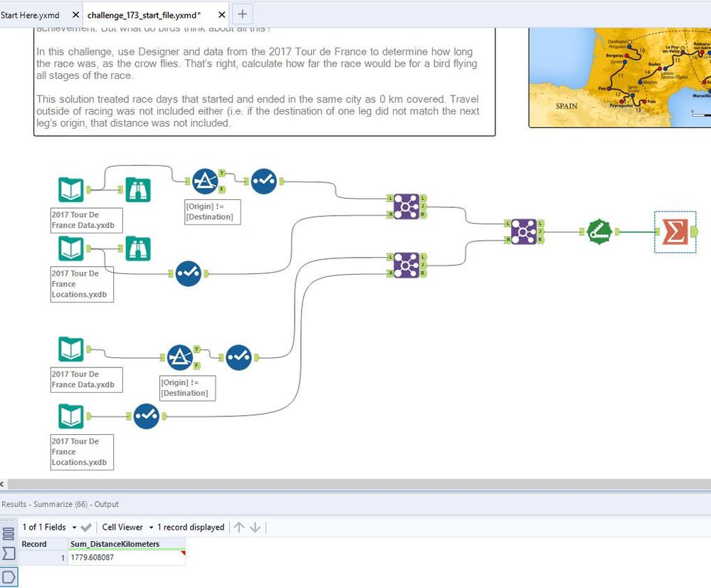Click the Sum_DistanceKilometers column header
This screenshot has width=711, height=588.
tap(127, 544)
